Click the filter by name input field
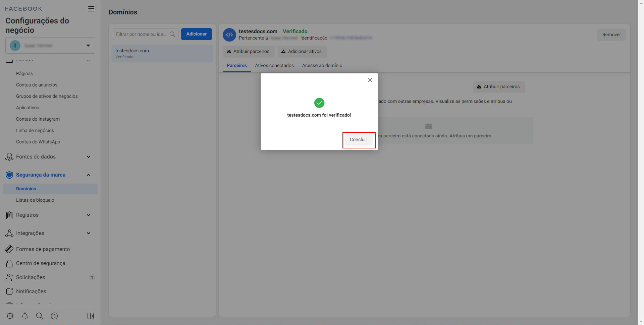644x325 pixels. pos(141,34)
